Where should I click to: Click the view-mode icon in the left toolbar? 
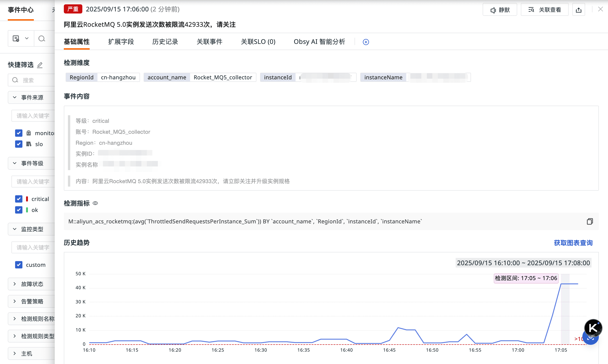pos(16,38)
